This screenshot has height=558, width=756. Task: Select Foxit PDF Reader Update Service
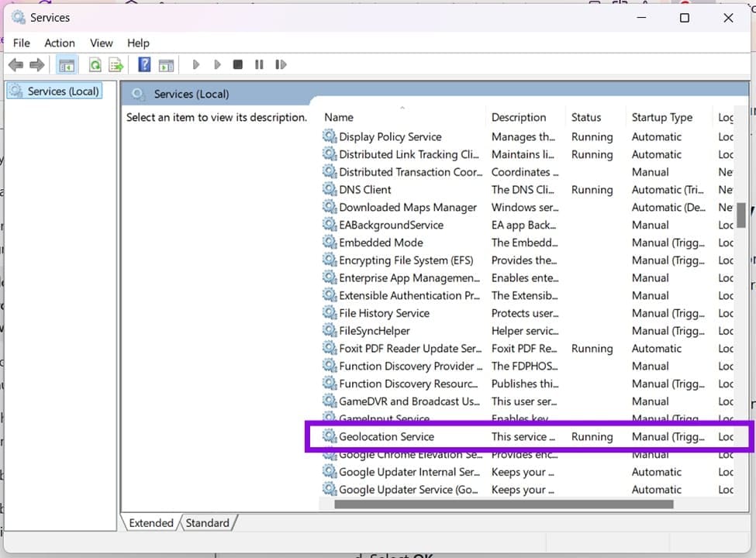528,349
